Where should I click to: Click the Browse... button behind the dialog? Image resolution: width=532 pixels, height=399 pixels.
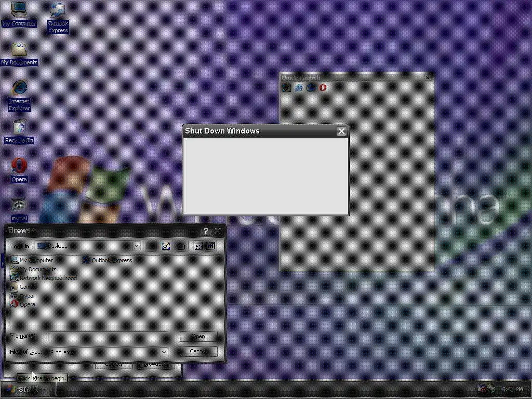tap(156, 365)
